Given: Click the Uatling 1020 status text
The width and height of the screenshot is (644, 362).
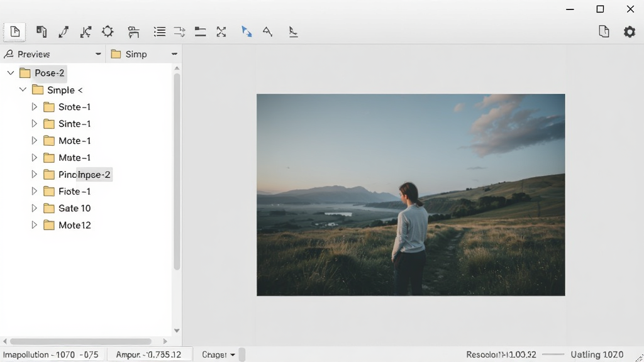Looking at the screenshot, I should click(597, 354).
